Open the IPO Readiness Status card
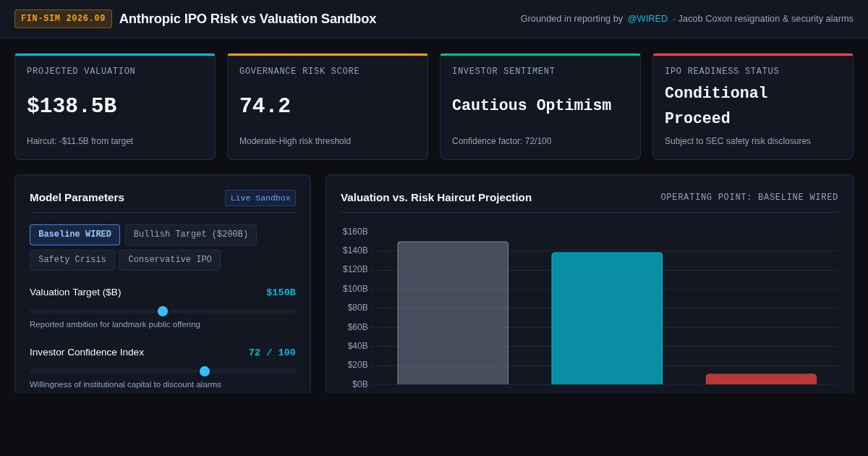This screenshot has height=456, width=868. [x=753, y=106]
